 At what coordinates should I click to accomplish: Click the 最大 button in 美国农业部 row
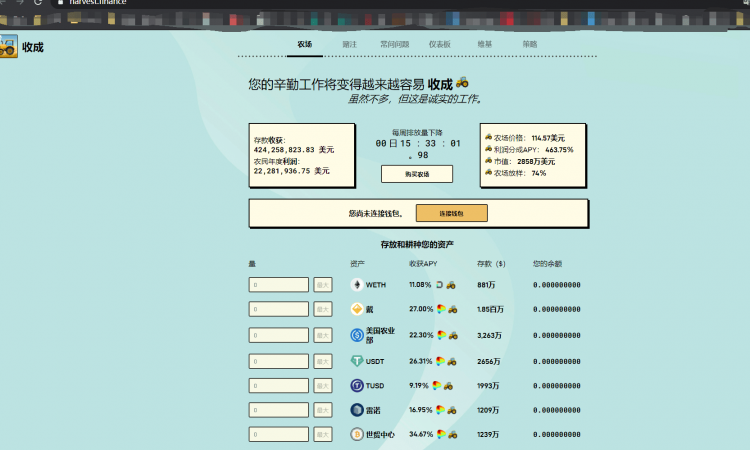(x=323, y=335)
